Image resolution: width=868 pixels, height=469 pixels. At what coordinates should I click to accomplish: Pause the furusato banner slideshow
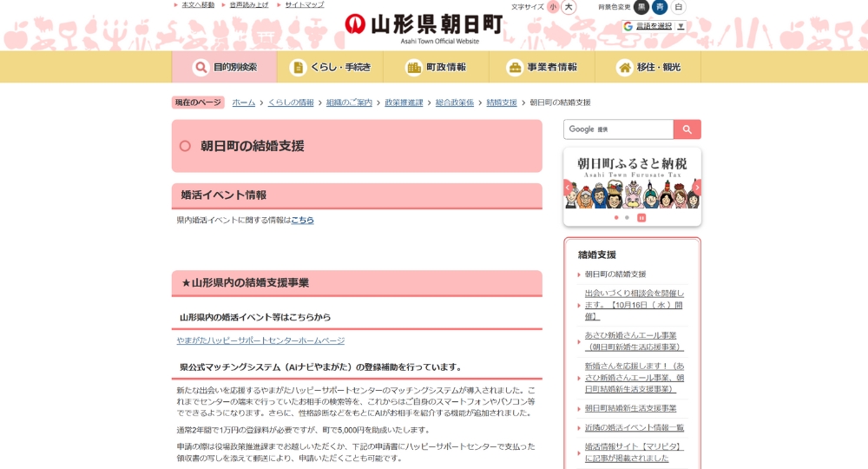point(641,218)
